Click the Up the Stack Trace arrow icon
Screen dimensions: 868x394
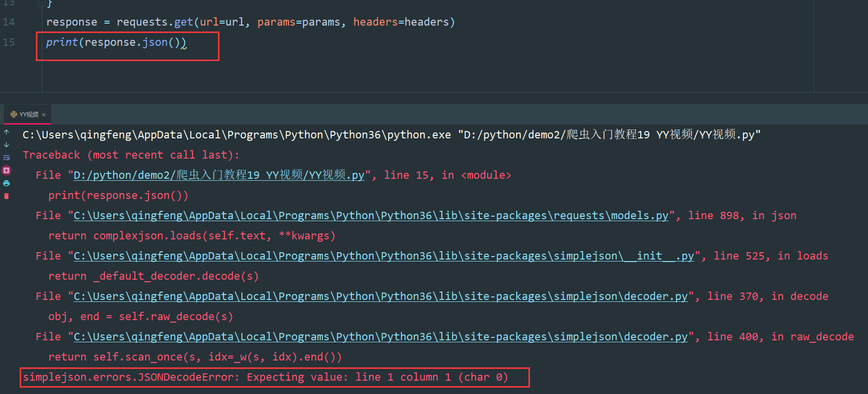pos(6,132)
